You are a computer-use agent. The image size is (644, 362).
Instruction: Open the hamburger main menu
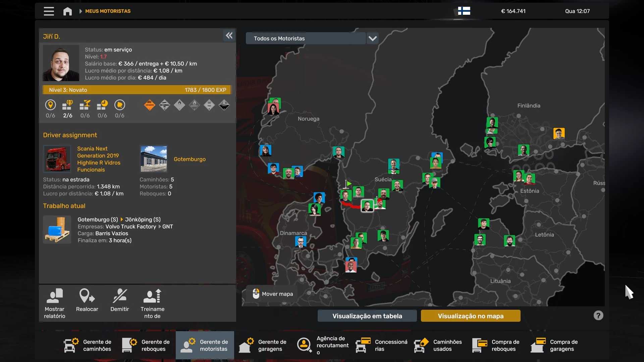coord(49,11)
